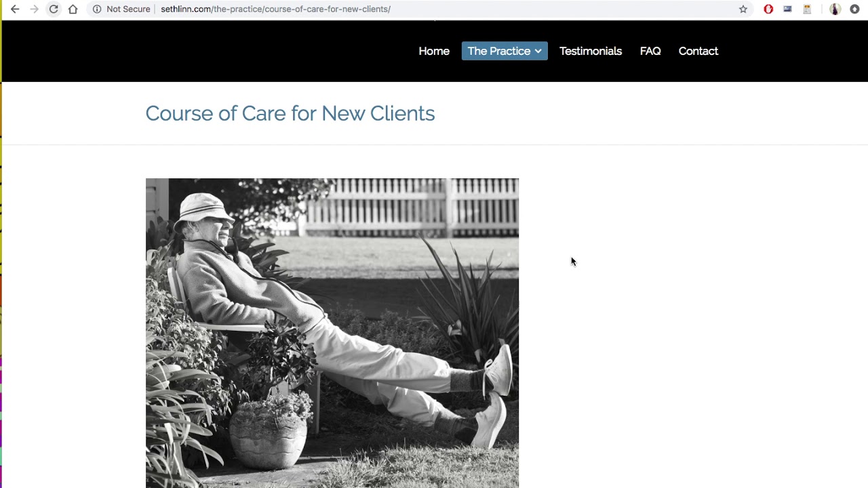The width and height of the screenshot is (868, 488).
Task: Click the orange page extension icon
Action: pyautogui.click(x=807, y=9)
